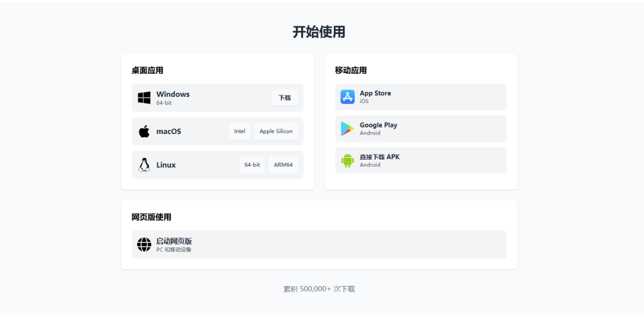Click the 网页版使用 section heading
This screenshot has width=644, height=317.
[x=151, y=217]
